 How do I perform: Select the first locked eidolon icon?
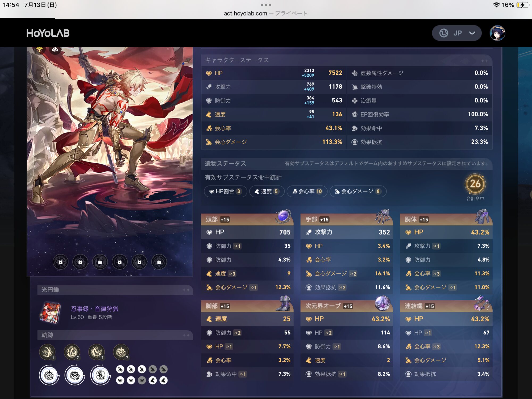pyautogui.click(x=61, y=262)
